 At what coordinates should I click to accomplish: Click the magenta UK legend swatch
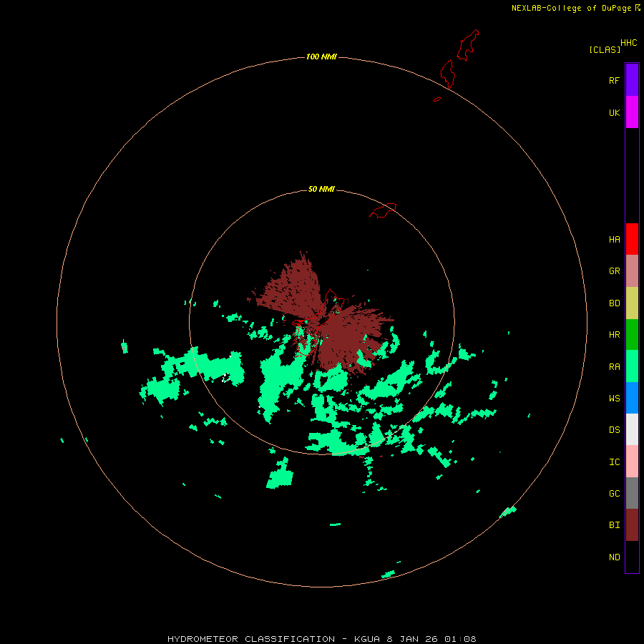[x=632, y=112]
